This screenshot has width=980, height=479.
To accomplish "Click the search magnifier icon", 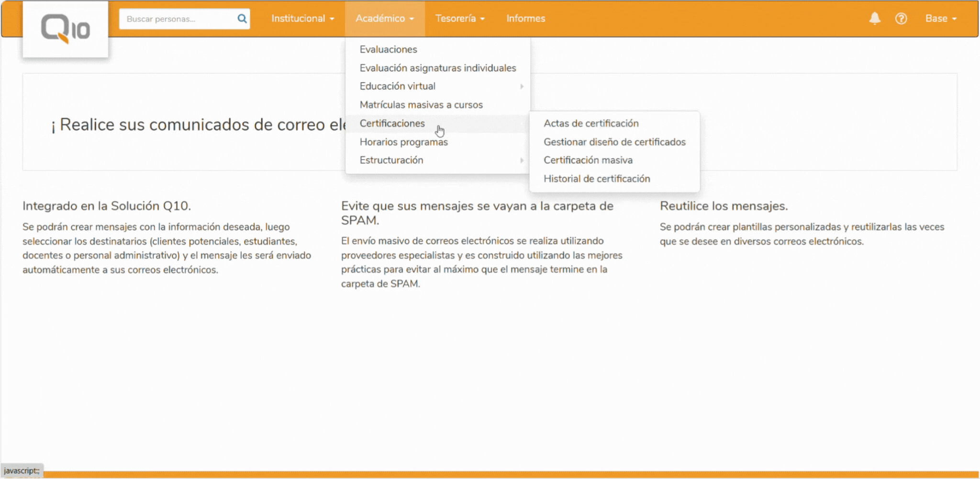I will click(242, 19).
